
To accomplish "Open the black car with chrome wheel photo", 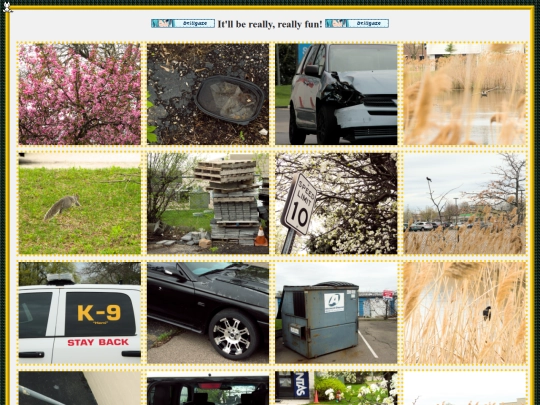I will tap(208, 313).
